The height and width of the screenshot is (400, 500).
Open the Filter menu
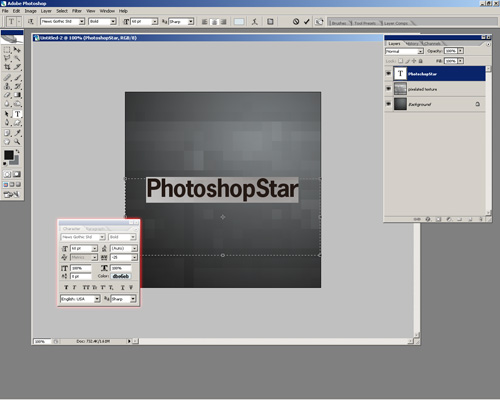[77, 11]
